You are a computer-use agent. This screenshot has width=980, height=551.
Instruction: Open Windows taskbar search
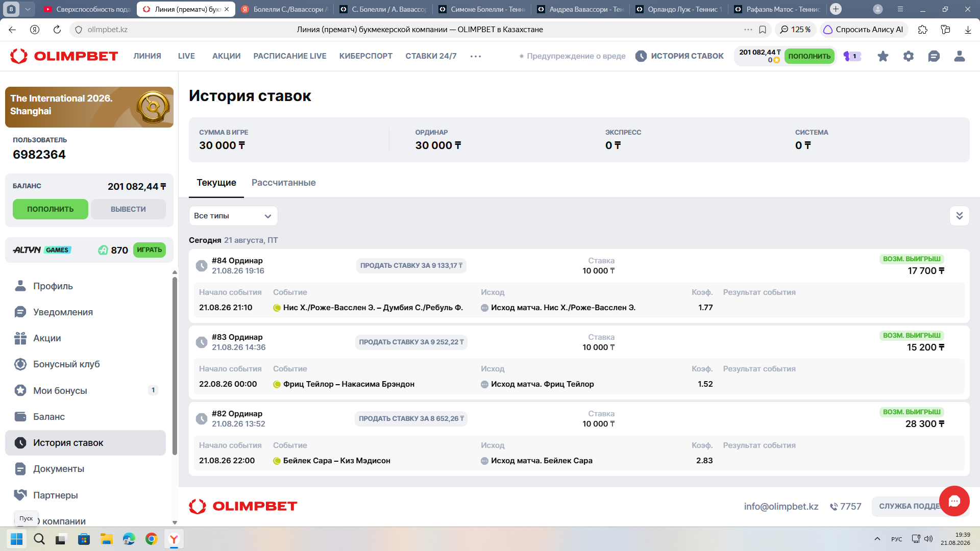[x=39, y=539]
